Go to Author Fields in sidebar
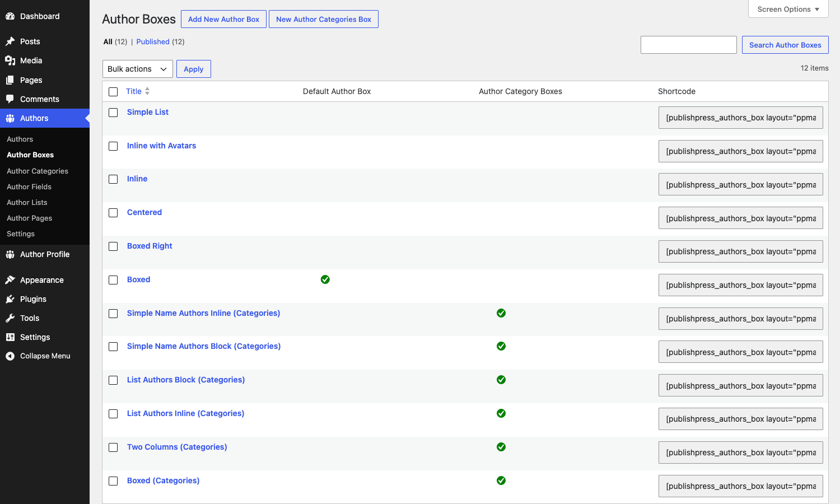840x504 pixels. coord(29,186)
